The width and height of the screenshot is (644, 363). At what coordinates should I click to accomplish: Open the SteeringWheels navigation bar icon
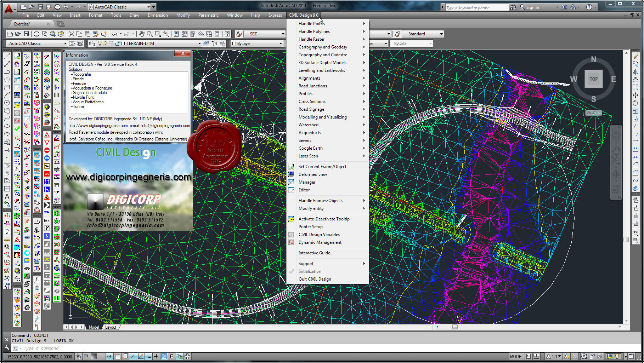point(616,136)
